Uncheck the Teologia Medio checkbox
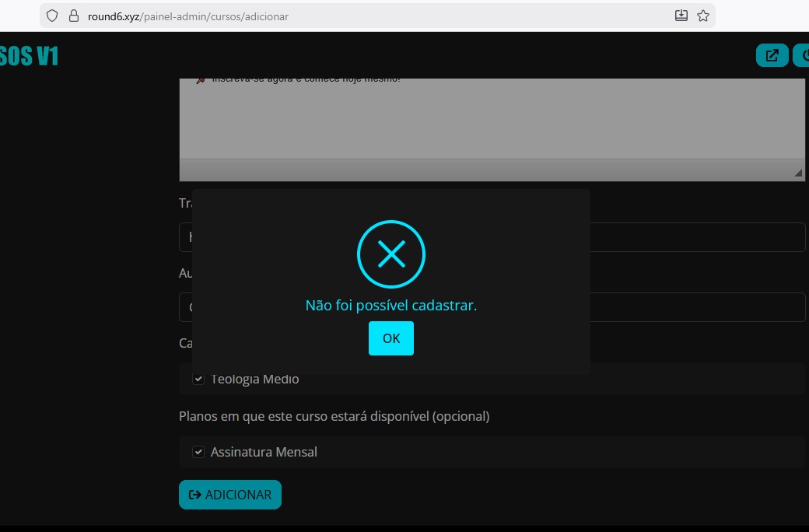Screen dimensions: 809x532 coord(198,379)
